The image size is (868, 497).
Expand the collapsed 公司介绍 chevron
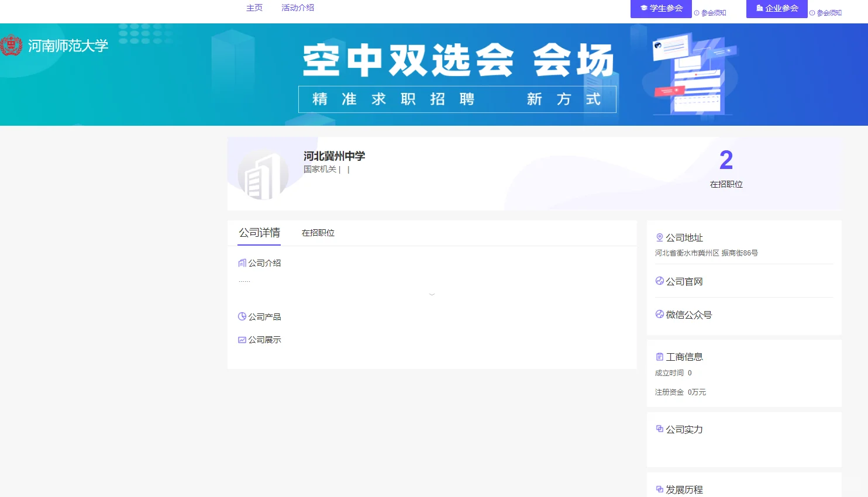click(432, 293)
